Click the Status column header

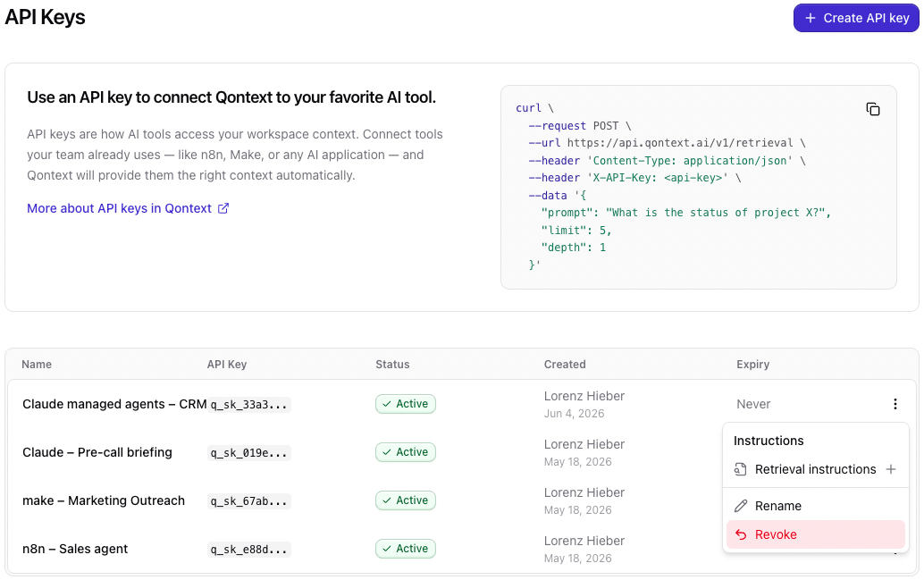coord(392,365)
